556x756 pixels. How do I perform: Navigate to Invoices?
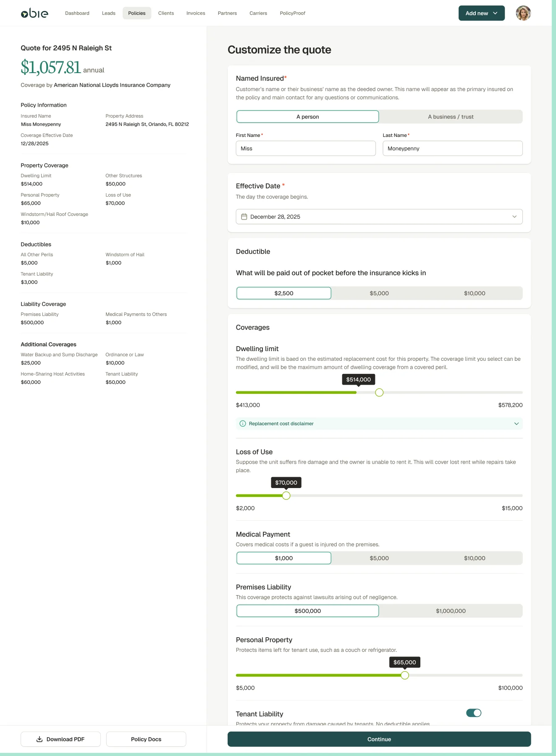point(196,13)
